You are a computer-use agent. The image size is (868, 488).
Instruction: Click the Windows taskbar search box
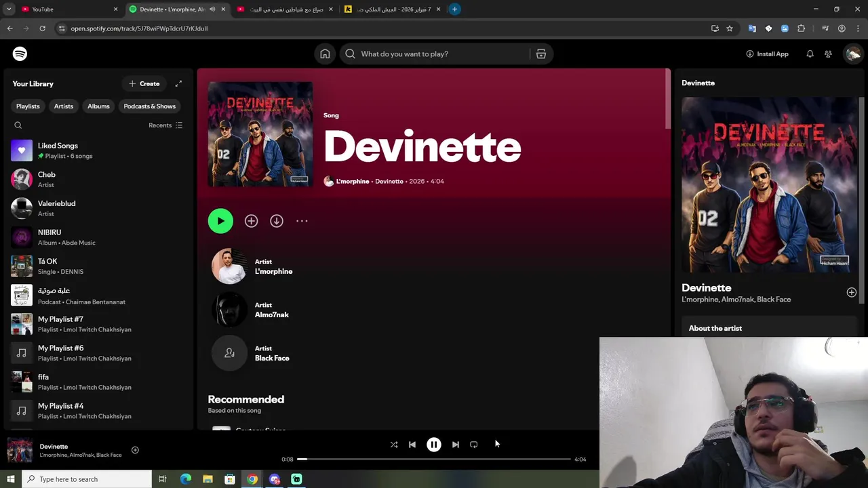[x=86, y=479]
